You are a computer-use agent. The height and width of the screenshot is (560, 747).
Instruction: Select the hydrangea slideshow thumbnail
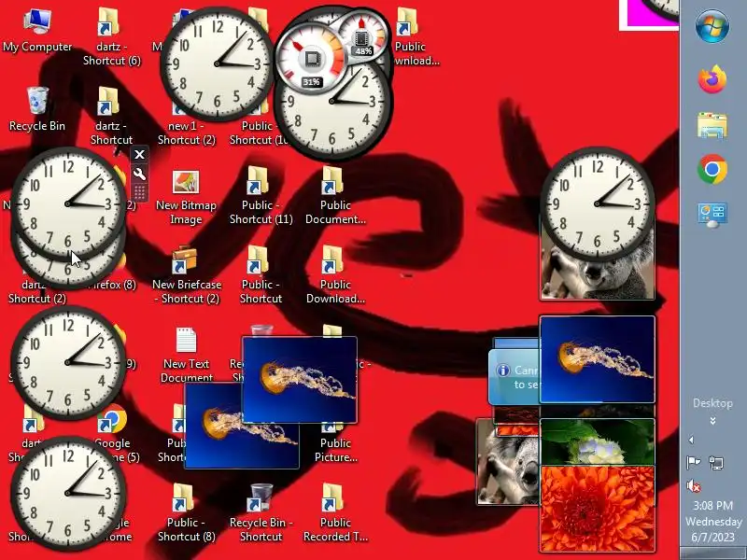598,441
